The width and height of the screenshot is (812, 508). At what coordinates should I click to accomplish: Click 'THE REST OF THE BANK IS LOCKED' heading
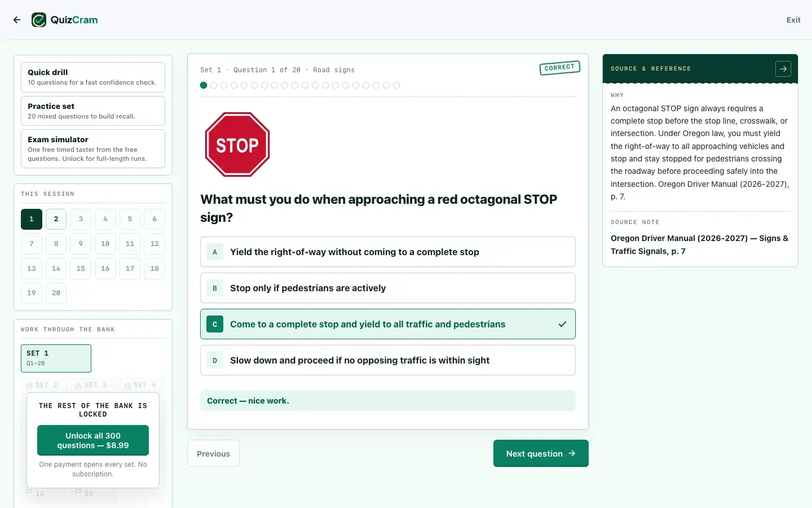(x=93, y=410)
